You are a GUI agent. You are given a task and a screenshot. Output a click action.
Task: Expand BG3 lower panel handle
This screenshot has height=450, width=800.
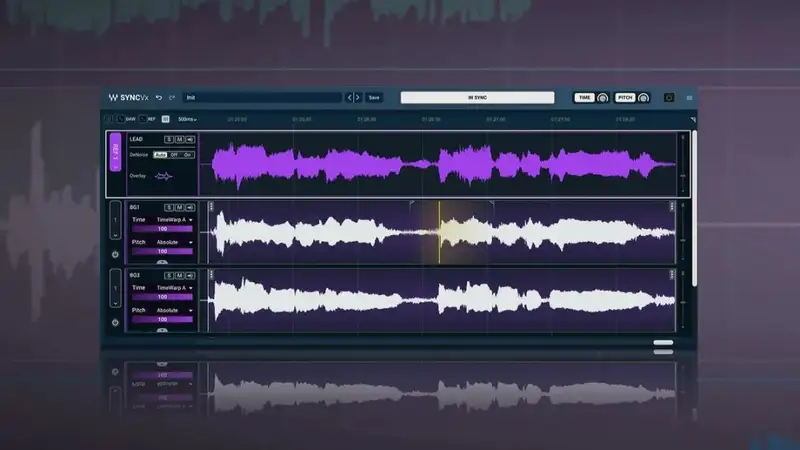pos(162,330)
